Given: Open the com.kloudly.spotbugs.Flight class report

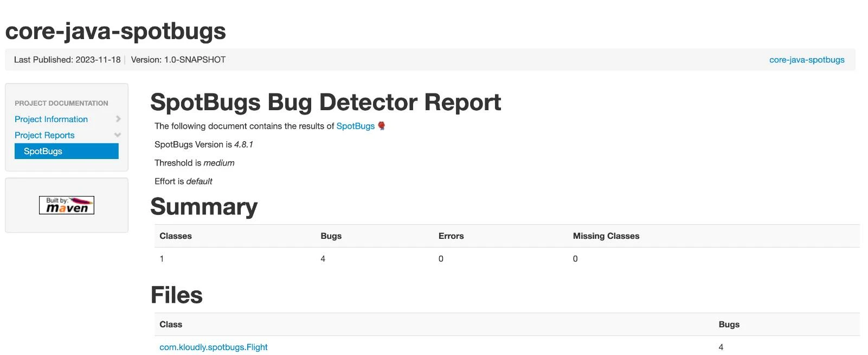Looking at the screenshot, I should point(213,347).
